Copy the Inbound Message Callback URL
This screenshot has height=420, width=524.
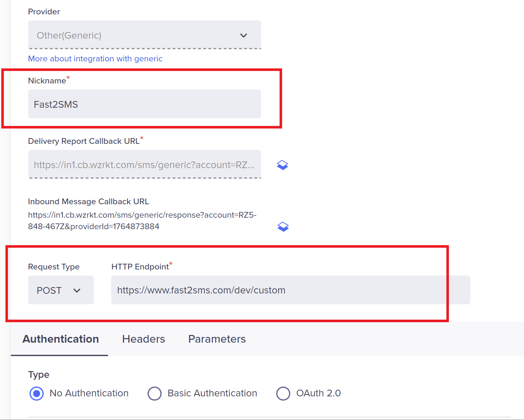(283, 227)
